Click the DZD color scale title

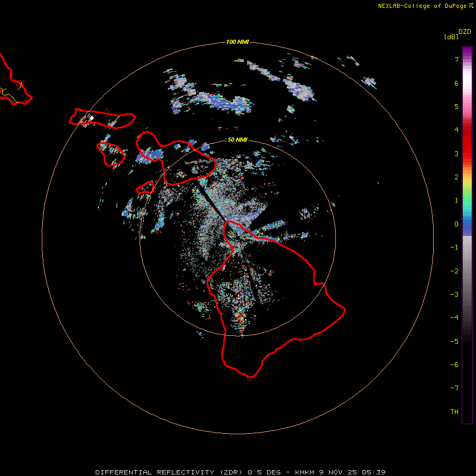point(465,32)
